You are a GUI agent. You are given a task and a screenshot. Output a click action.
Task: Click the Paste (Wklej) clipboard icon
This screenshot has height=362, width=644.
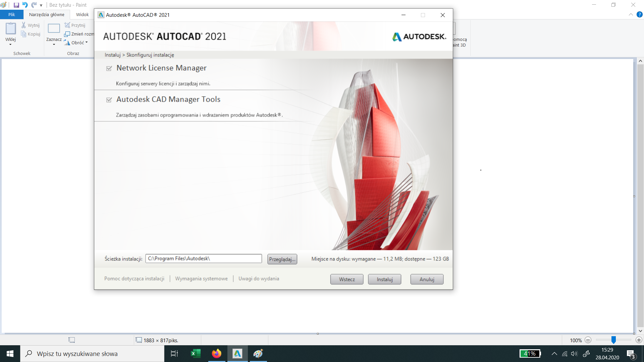10,29
